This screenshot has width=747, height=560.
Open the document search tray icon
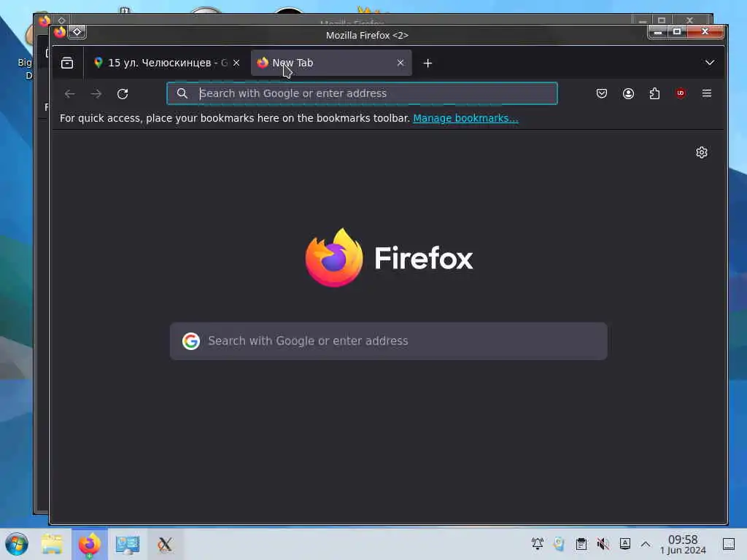(x=560, y=543)
